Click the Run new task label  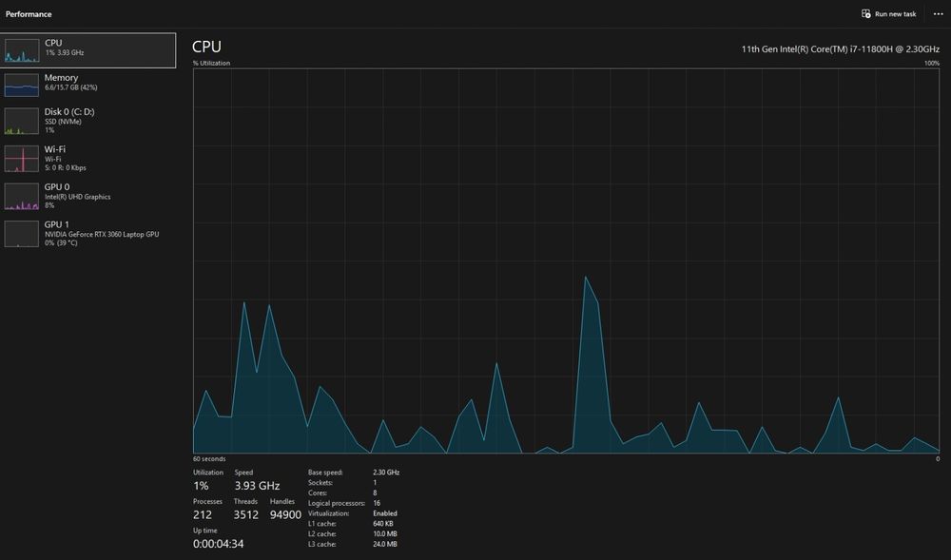(895, 14)
